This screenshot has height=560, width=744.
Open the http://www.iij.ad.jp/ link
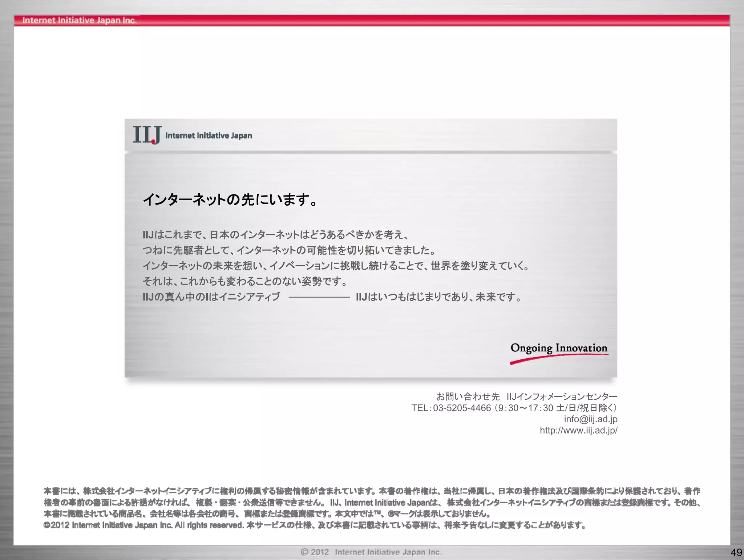579,430
